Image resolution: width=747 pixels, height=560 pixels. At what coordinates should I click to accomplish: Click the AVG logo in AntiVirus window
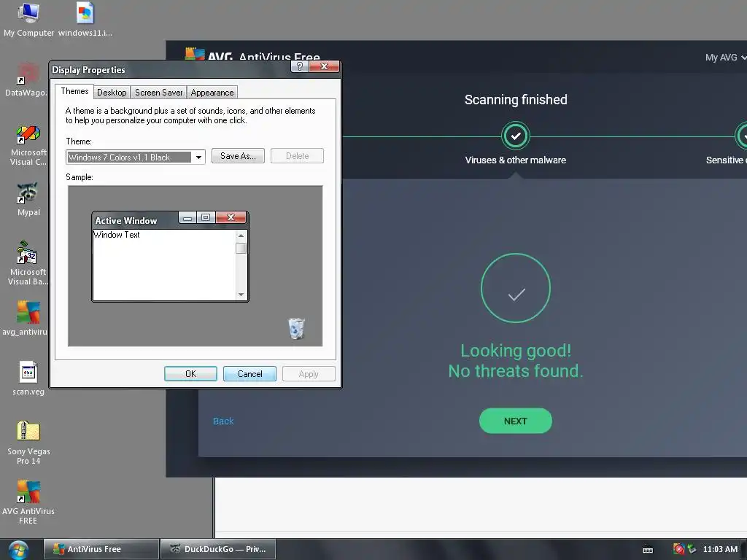tap(194, 54)
